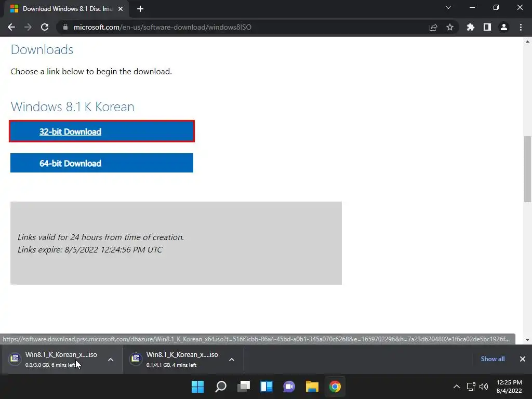Go back to the previous page
This screenshot has height=399, width=532.
[11, 27]
